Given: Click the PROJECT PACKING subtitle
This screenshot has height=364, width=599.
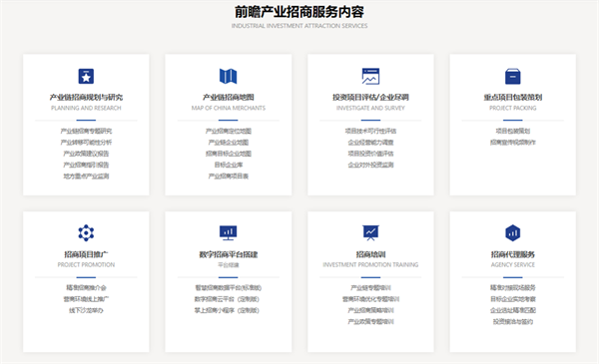Looking at the screenshot, I should [x=513, y=108].
